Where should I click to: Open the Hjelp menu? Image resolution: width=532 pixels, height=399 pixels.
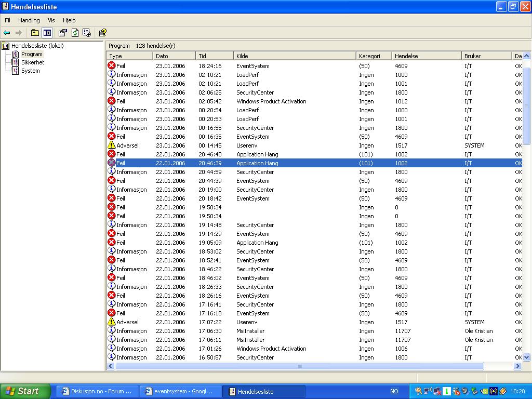click(69, 20)
